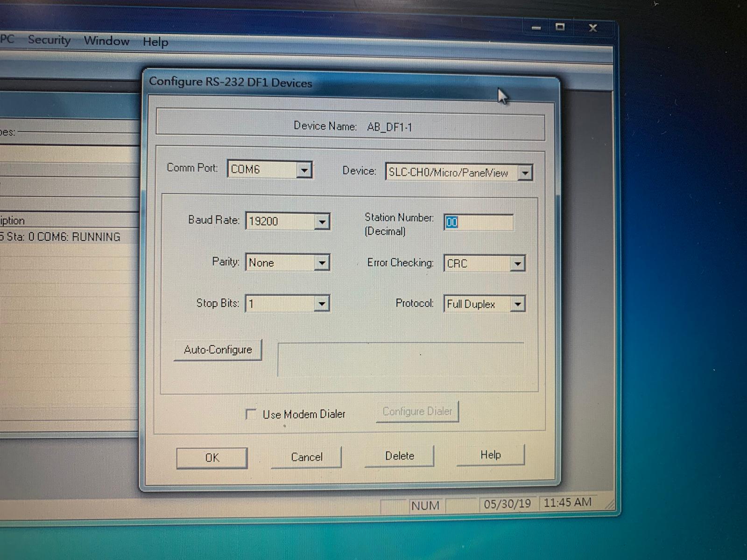This screenshot has width=747, height=560.
Task: Click the Station Number input field
Action: pos(478,223)
